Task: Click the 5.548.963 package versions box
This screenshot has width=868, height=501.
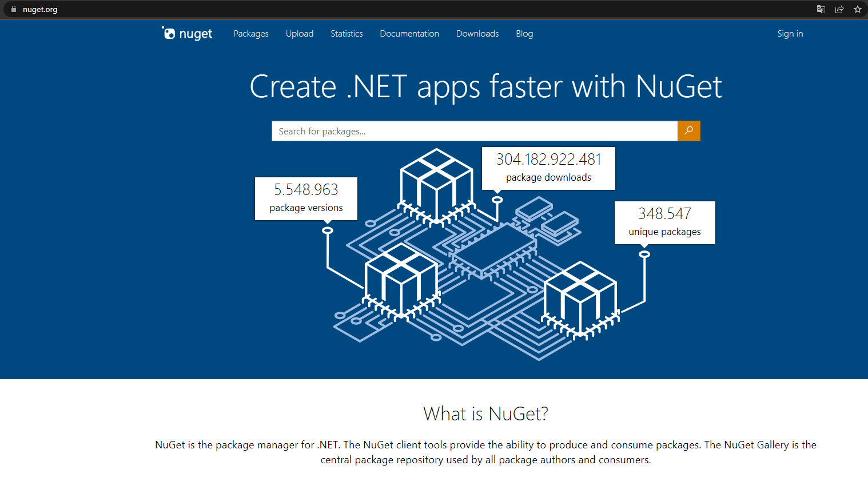Action: pyautogui.click(x=306, y=198)
